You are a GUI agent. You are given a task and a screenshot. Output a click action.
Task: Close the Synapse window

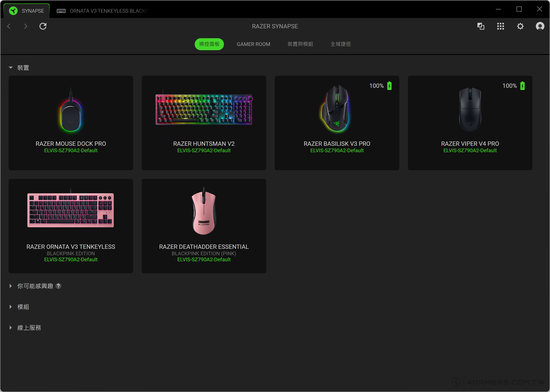click(x=539, y=9)
